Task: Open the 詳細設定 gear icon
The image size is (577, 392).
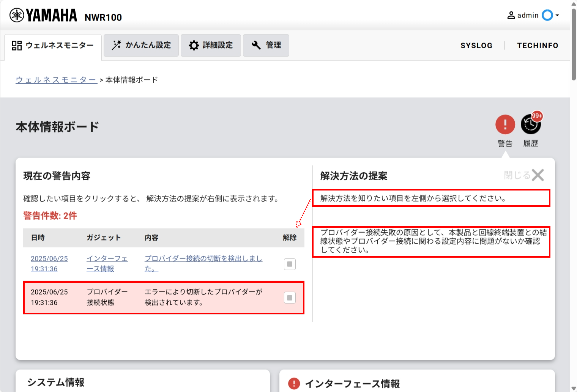Action: (194, 45)
